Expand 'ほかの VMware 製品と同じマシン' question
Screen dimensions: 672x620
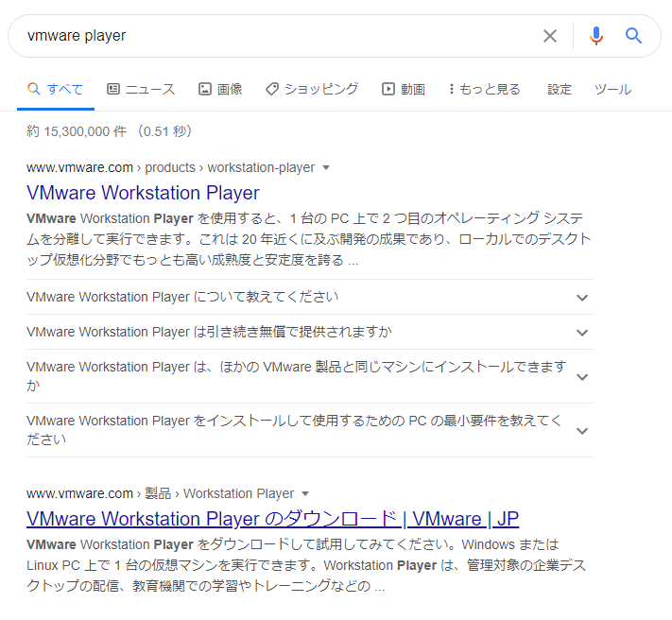point(309,376)
